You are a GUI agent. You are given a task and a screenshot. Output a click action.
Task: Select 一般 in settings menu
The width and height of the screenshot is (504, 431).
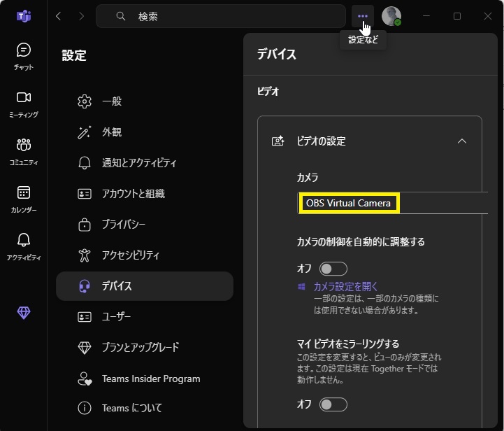click(112, 101)
